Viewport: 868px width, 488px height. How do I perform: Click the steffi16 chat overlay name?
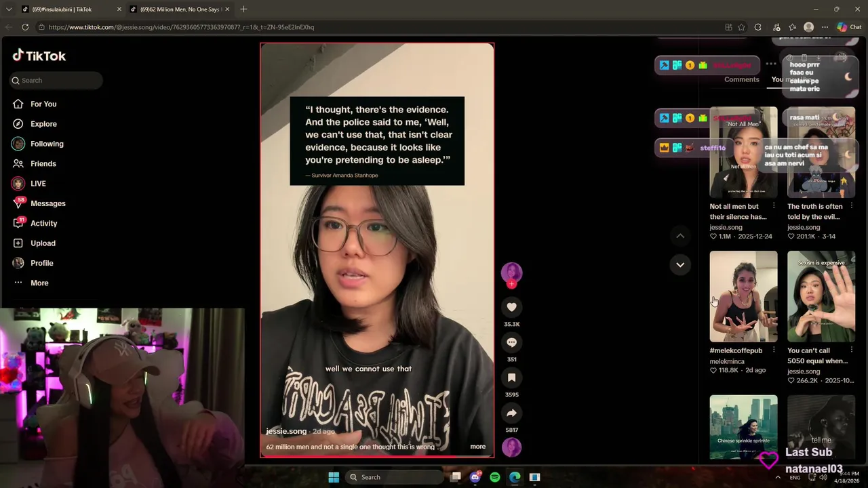coord(713,148)
